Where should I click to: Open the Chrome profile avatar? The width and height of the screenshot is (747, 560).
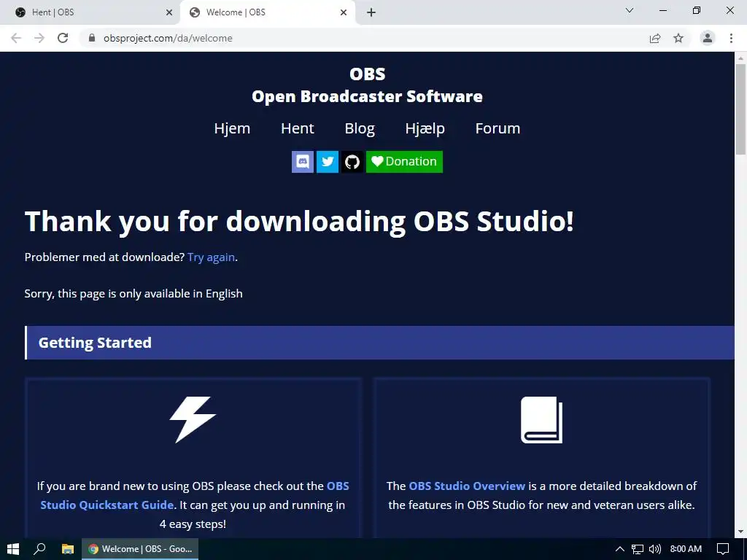tap(708, 38)
